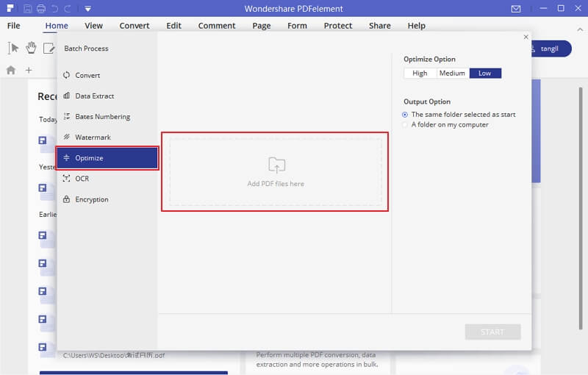Click the START button
Screen dimensions: 588x375
(x=492, y=332)
